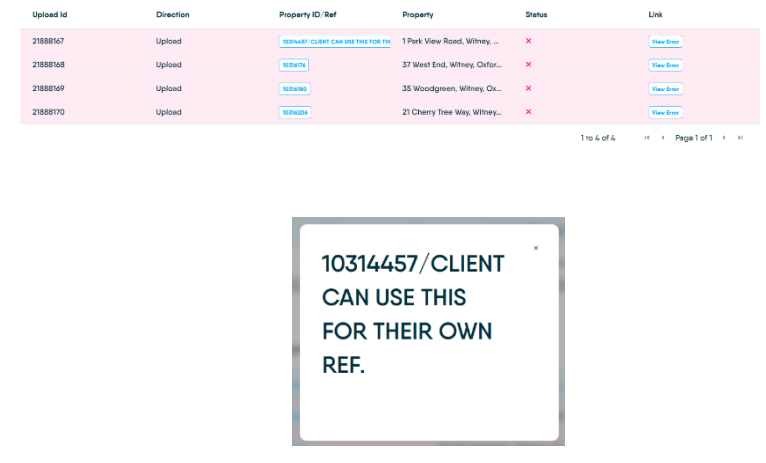Select the row with upload ID 21888169
This screenshot has width=766, height=463.
49,89
